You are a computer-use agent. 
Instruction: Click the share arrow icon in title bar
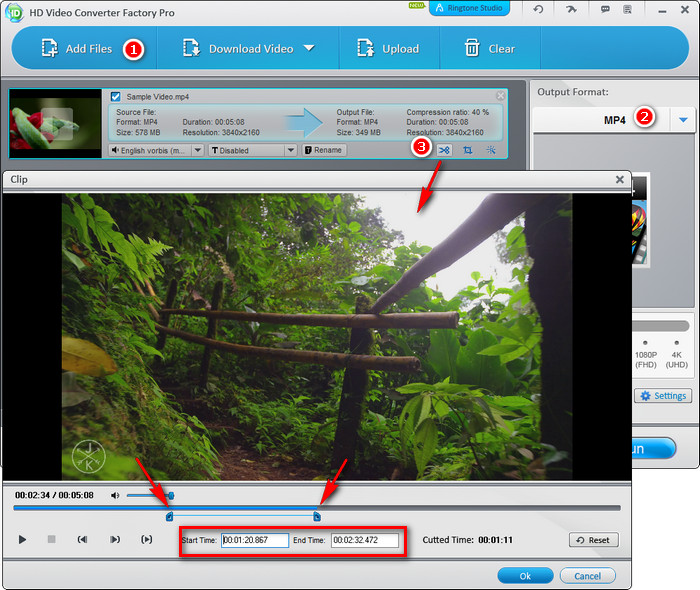(571, 9)
